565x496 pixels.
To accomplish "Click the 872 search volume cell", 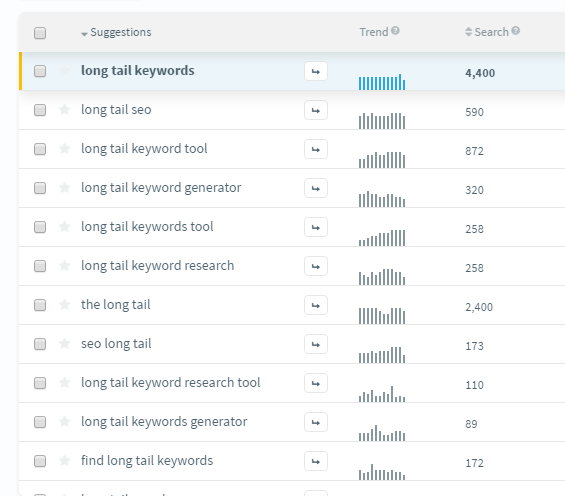I will [x=474, y=151].
